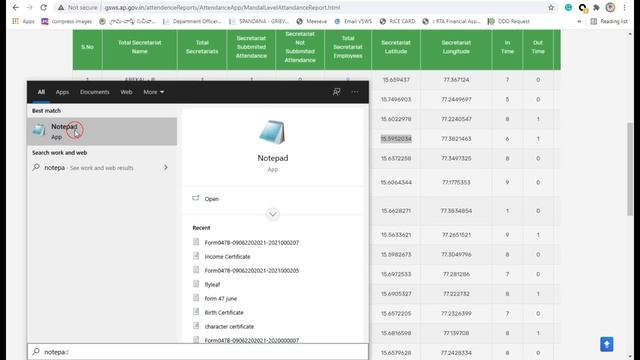Open the Email VSWS bookmark
The height and width of the screenshot is (360, 640).
click(353, 21)
